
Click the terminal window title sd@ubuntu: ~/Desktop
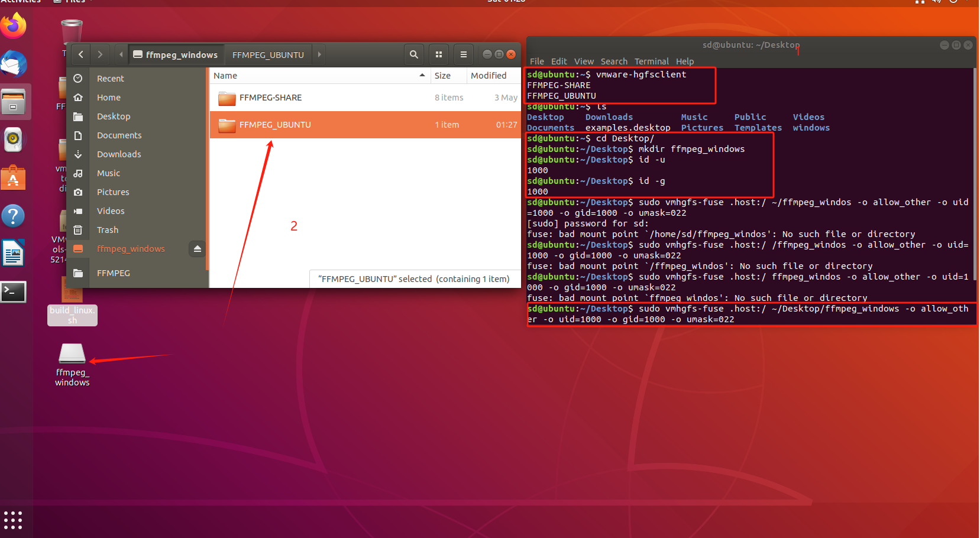point(751,45)
